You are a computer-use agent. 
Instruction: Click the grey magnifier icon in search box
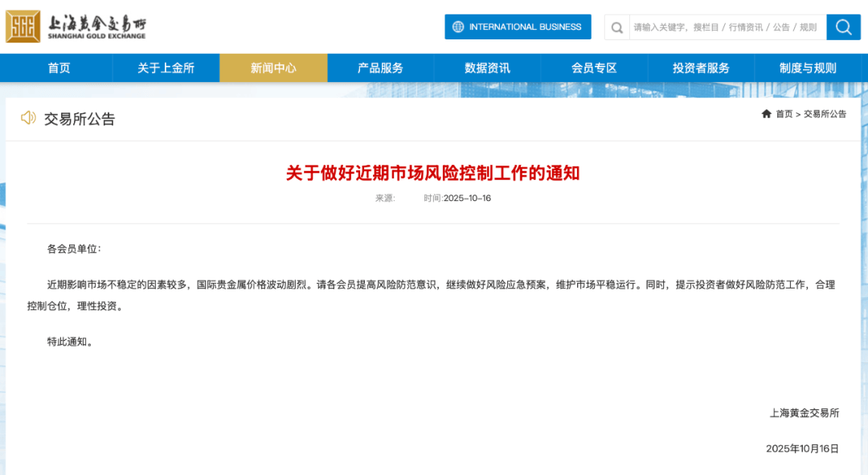616,27
